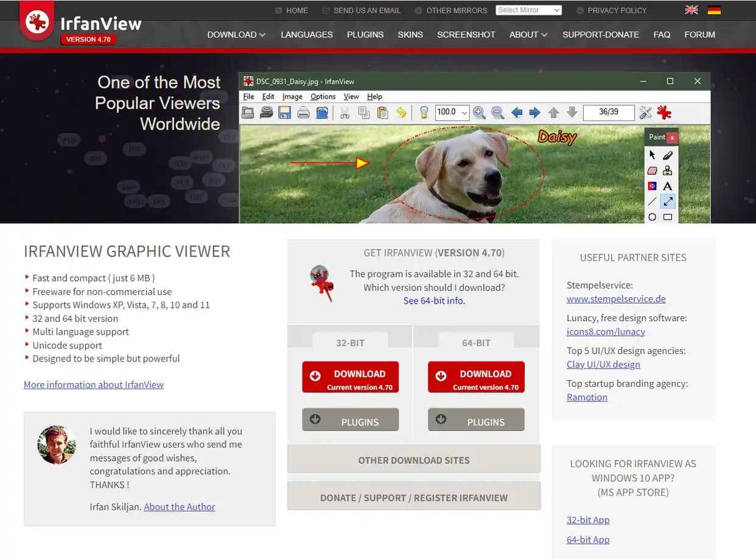756x559 pixels.
Task: Open SUPPORT-DONATE in navigation bar
Action: click(x=601, y=35)
